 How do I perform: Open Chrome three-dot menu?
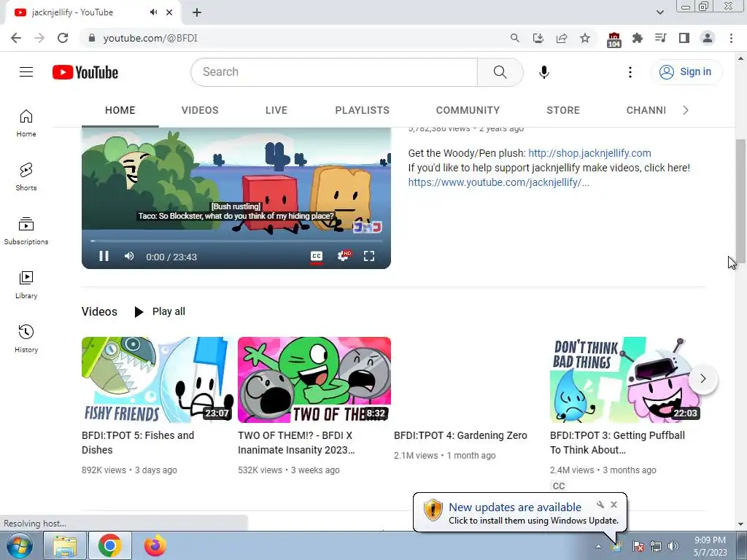pyautogui.click(x=731, y=38)
